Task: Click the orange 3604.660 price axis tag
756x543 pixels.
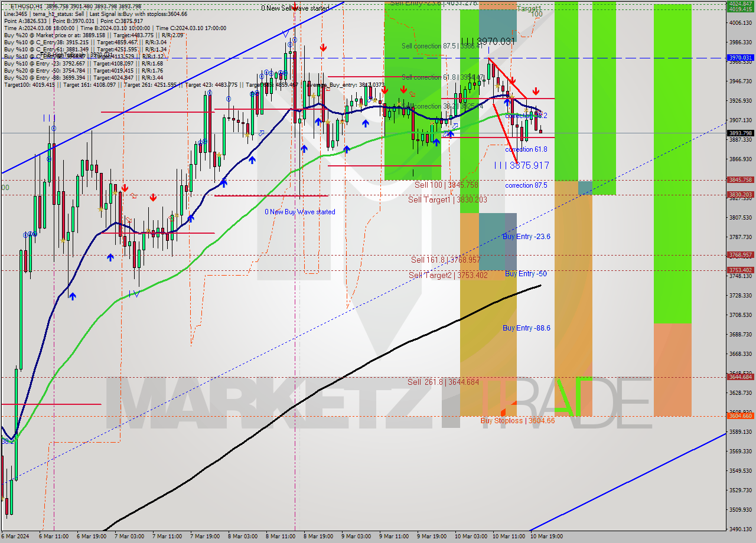Action: [741, 416]
